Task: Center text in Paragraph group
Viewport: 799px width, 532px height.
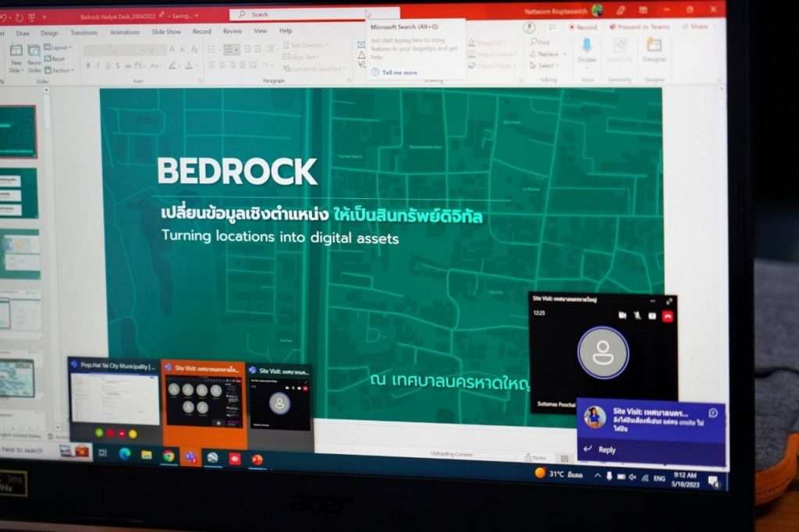Action: point(222,66)
